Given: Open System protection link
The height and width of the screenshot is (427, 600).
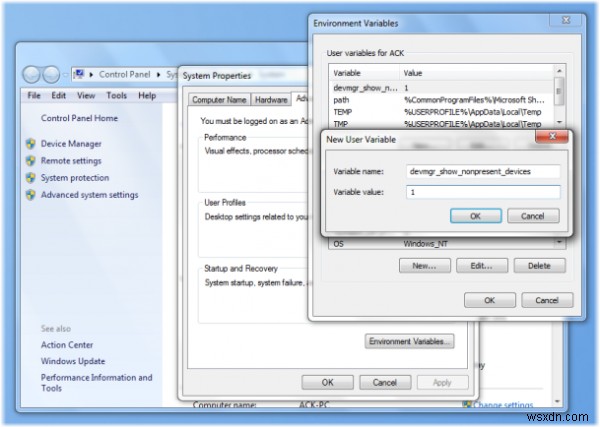Looking at the screenshot, I should (75, 178).
